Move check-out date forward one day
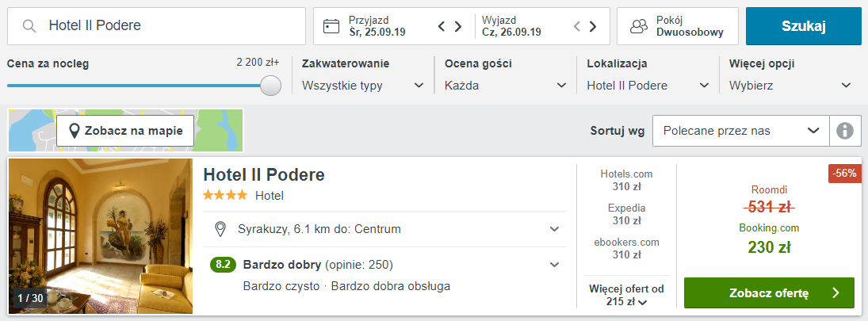 click(593, 26)
